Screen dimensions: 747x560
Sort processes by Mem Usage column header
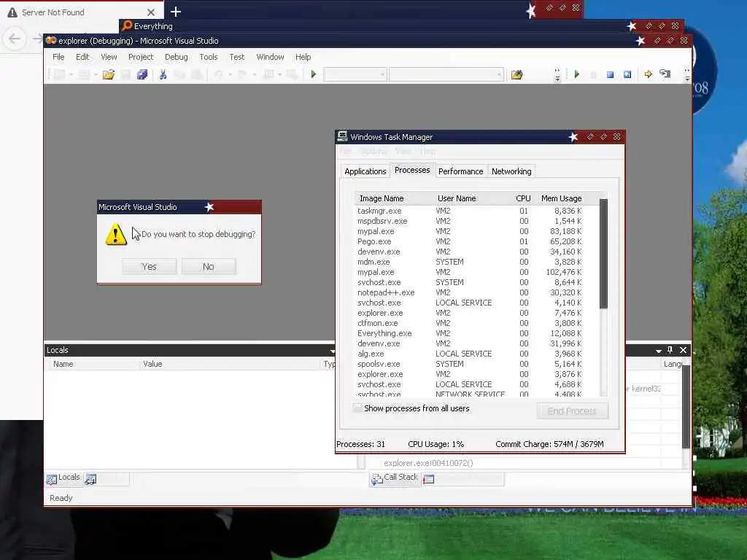tap(561, 198)
